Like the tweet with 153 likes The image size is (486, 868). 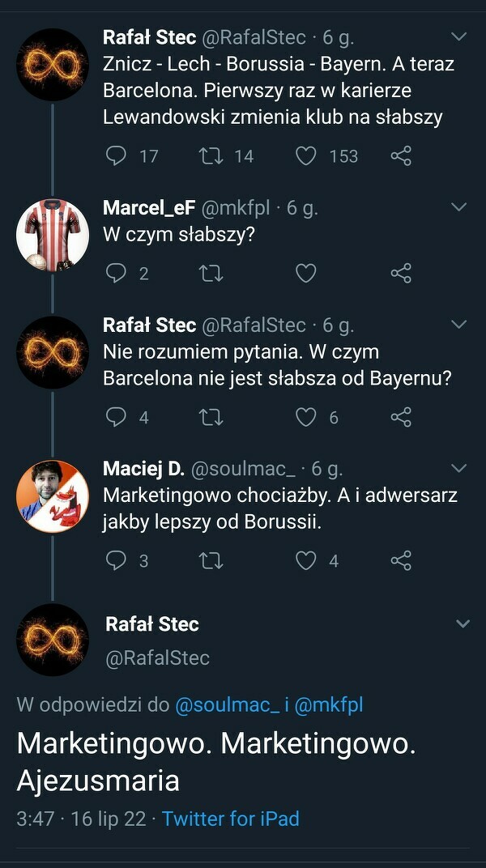coord(305,155)
